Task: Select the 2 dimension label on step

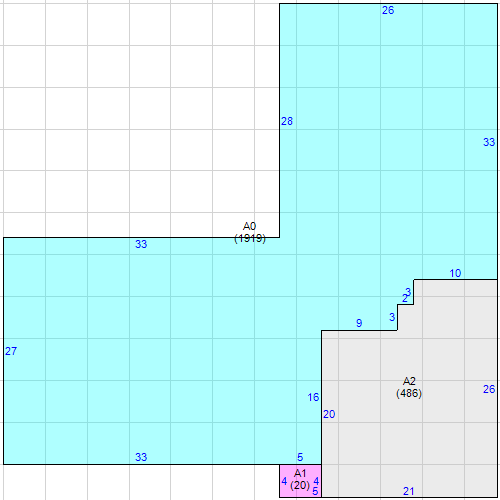Action: (405, 298)
